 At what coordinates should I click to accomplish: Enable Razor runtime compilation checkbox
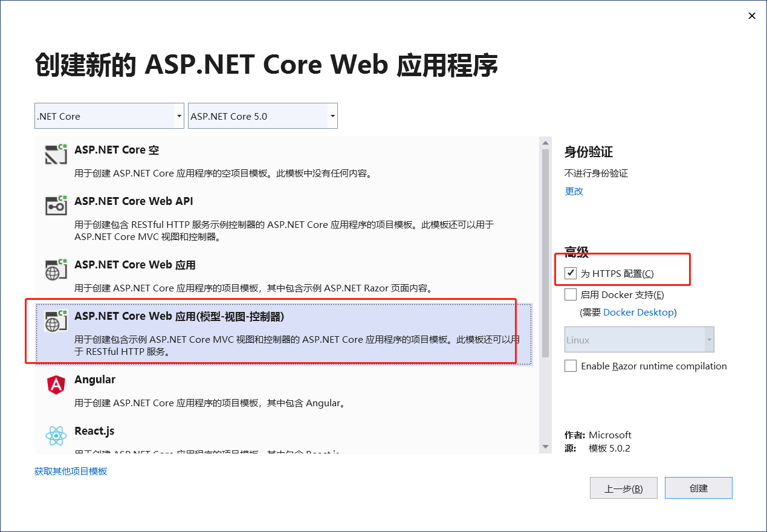coord(571,366)
